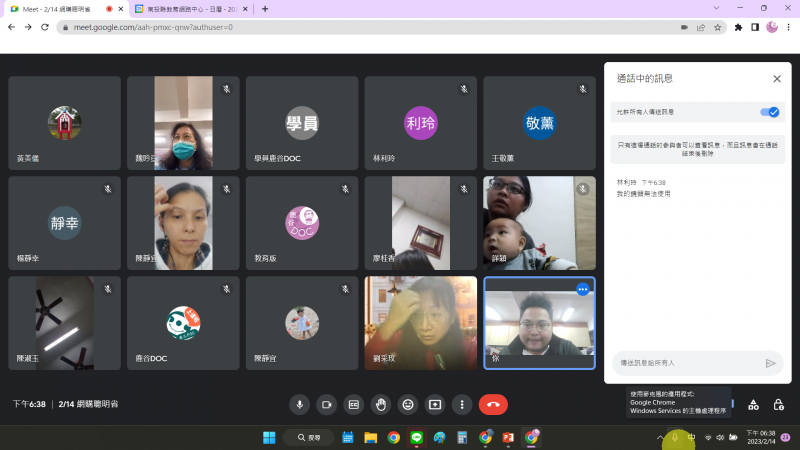This screenshot has height=450, width=800.
Task: Click the send message input field
Action: pos(689,363)
